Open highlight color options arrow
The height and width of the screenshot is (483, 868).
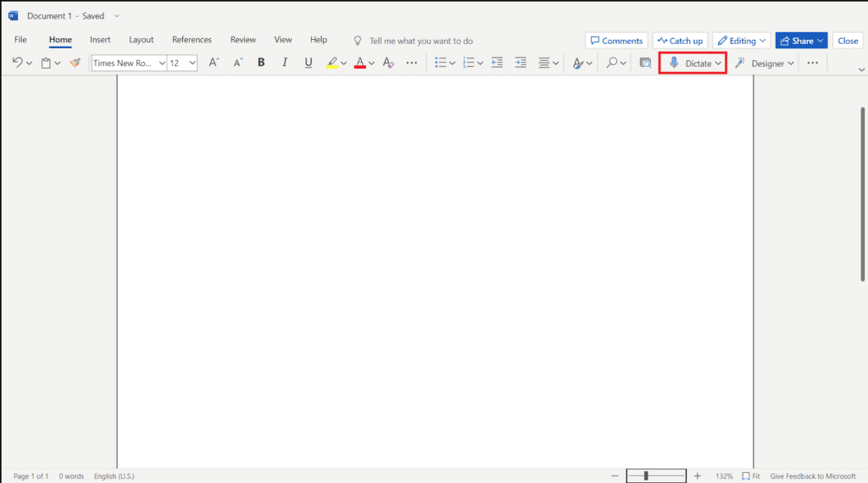click(344, 64)
